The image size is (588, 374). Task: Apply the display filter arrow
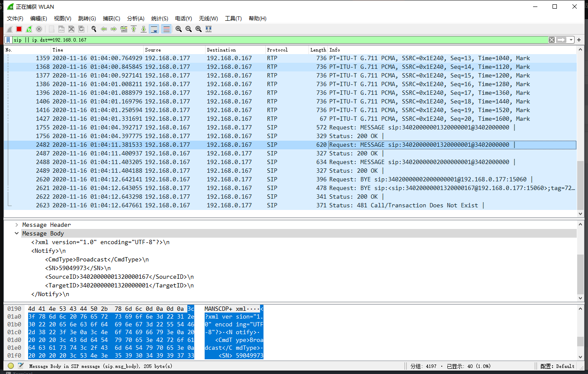(561, 40)
